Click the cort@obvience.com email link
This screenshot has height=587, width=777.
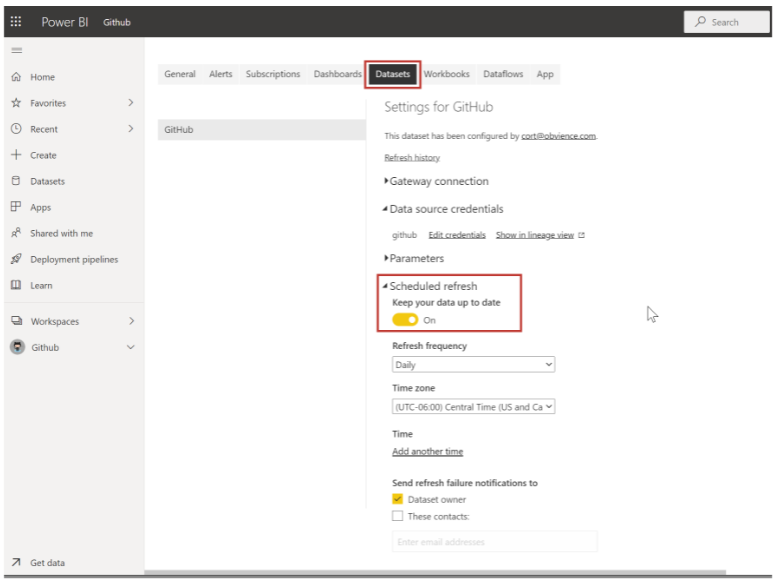tap(558, 136)
